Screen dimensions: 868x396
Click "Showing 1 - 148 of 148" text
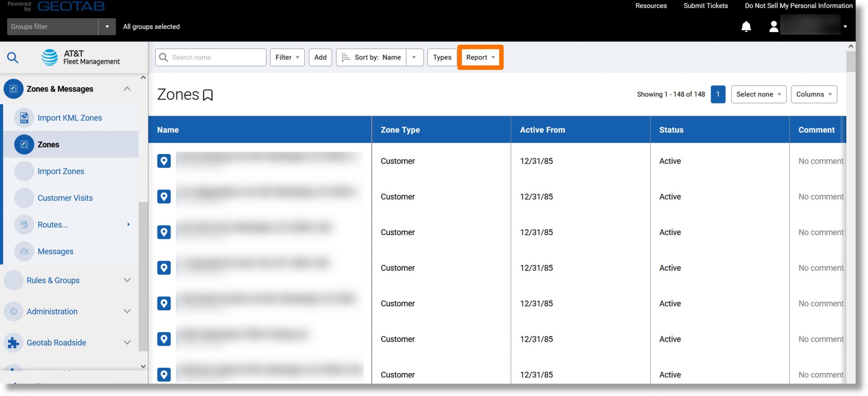(x=671, y=94)
